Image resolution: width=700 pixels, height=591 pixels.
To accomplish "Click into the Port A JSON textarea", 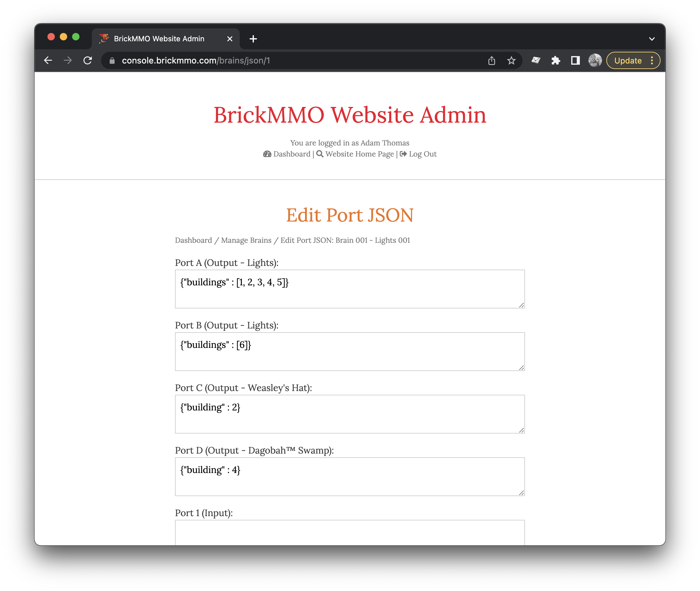I will click(349, 289).
